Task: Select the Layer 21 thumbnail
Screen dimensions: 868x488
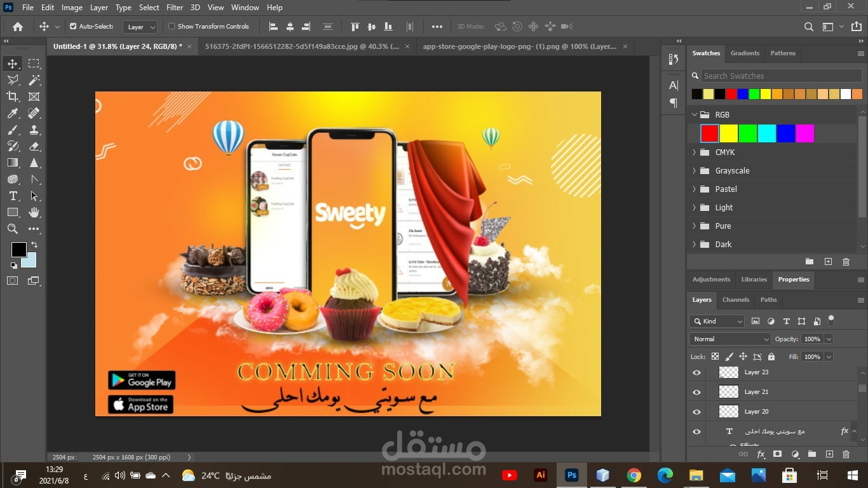Action: click(x=729, y=392)
